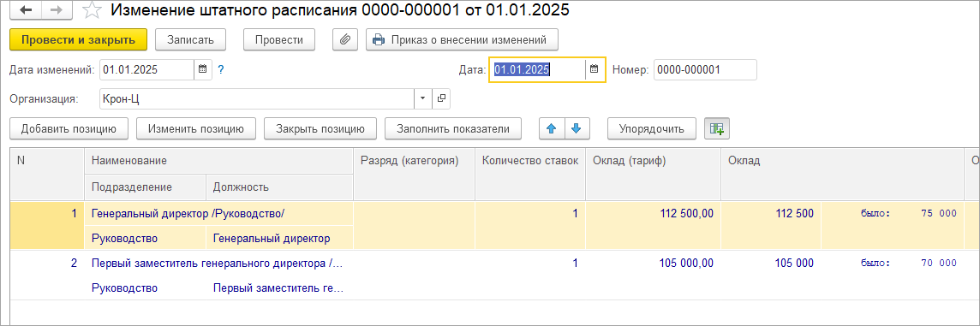This screenshot has height=326, width=980.
Task: Focus the Номер input field
Action: (x=705, y=70)
